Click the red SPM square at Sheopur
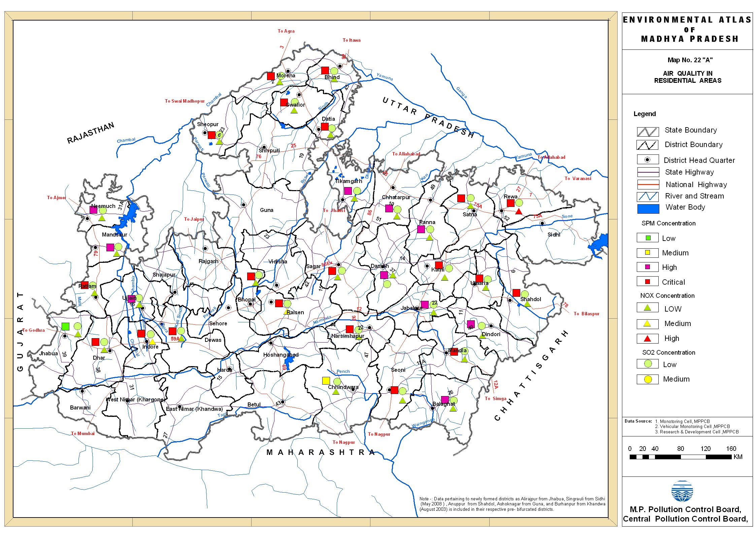 tap(211, 135)
